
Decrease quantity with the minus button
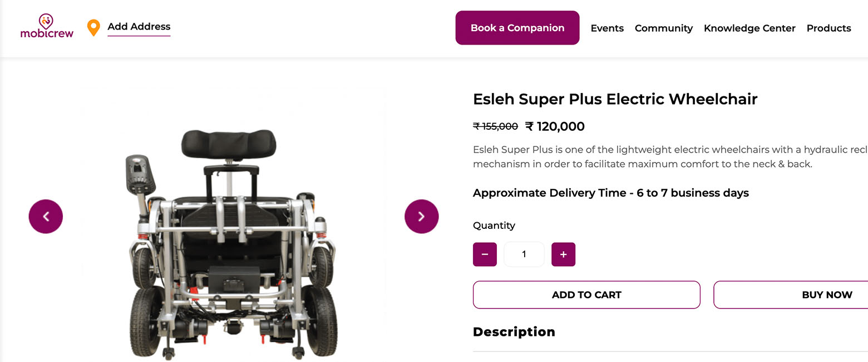coord(485,255)
